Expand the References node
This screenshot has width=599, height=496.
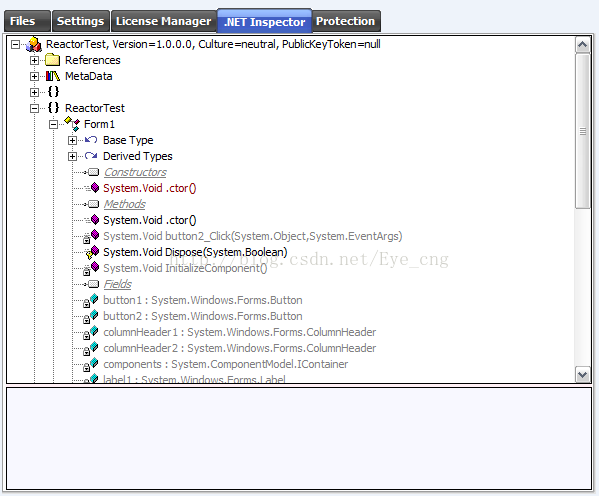coord(34,60)
